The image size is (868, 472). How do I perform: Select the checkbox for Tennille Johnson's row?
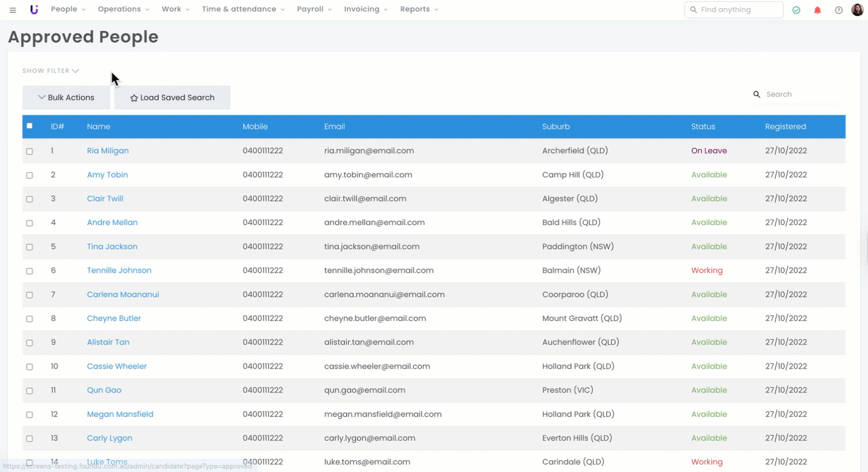pyautogui.click(x=30, y=271)
